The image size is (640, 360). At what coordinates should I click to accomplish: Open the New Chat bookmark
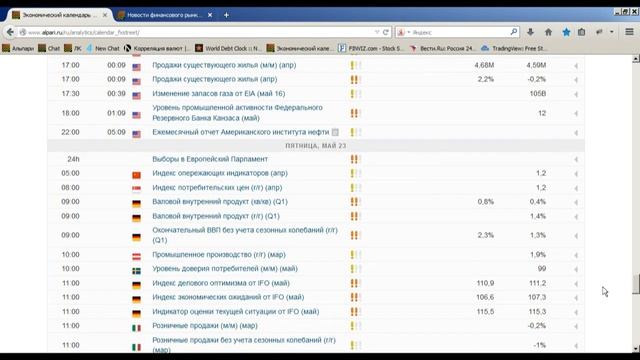tap(103, 48)
